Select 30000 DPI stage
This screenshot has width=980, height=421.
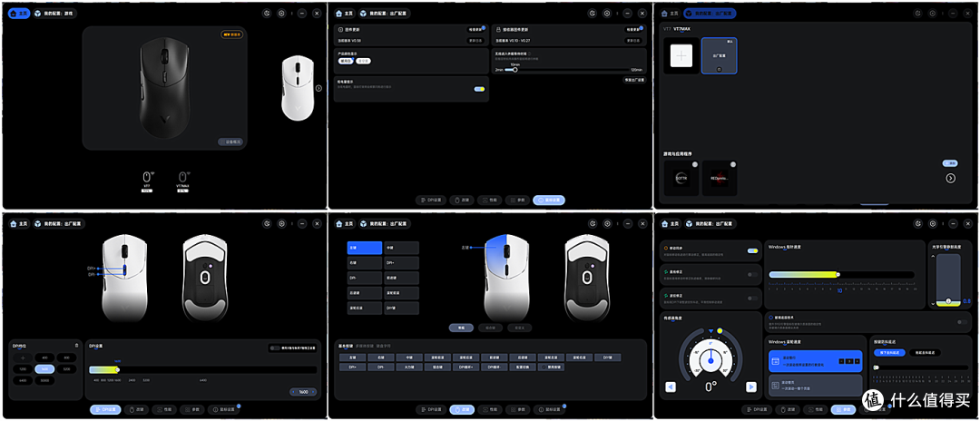[44, 380]
